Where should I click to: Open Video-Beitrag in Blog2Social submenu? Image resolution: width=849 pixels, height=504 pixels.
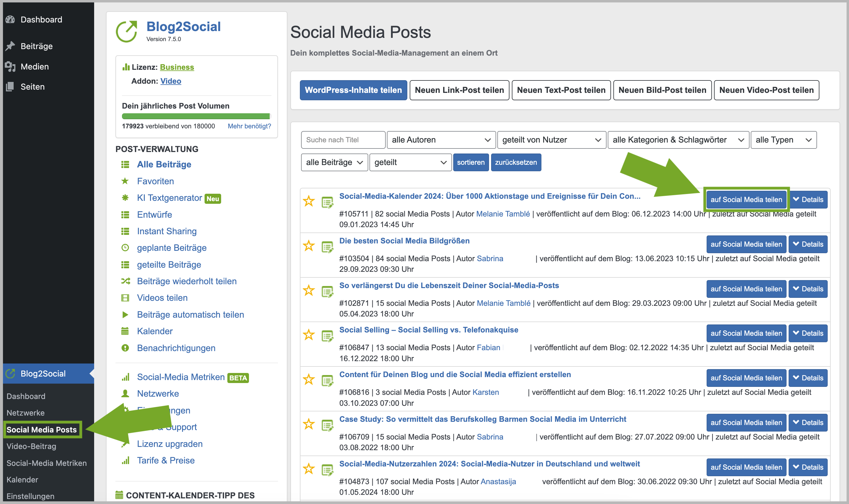(31, 446)
